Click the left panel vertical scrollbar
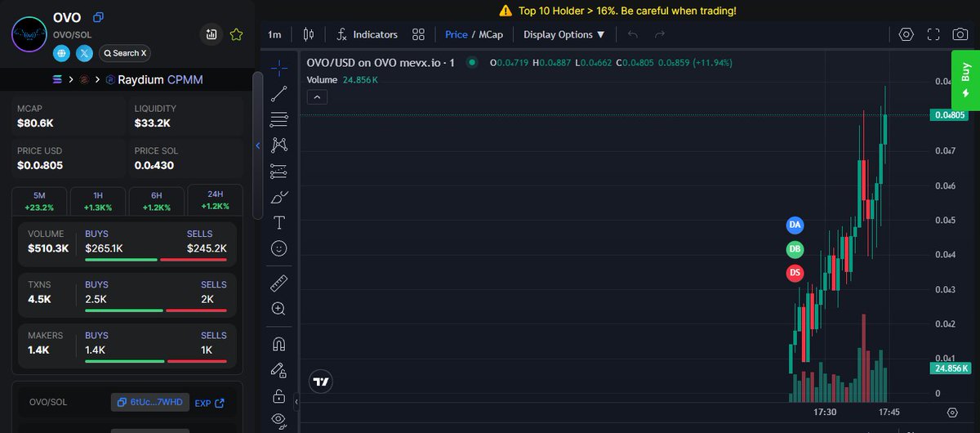 (x=258, y=145)
